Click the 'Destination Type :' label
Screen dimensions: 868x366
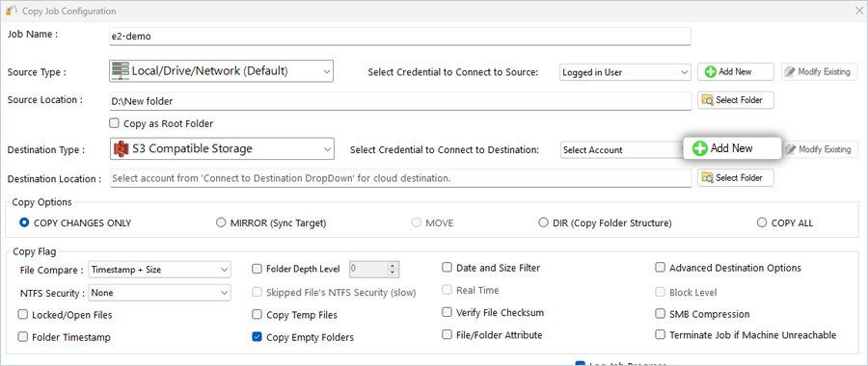pyautogui.click(x=46, y=150)
